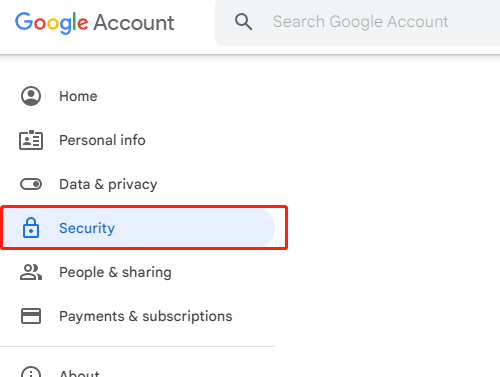
Task: Click the Personal info ID card icon
Action: tap(31, 140)
